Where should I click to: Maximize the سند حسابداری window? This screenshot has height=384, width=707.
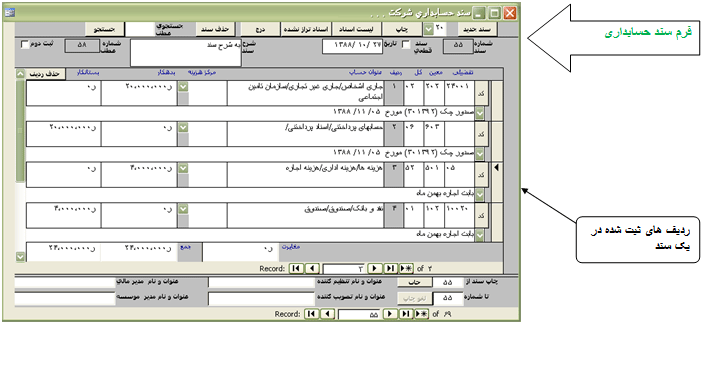pos(495,13)
